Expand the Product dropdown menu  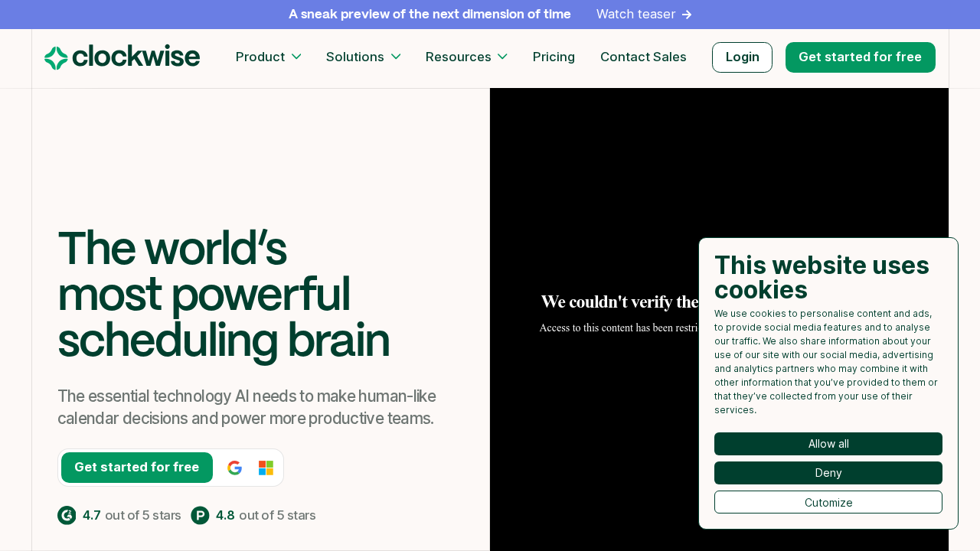coord(268,57)
